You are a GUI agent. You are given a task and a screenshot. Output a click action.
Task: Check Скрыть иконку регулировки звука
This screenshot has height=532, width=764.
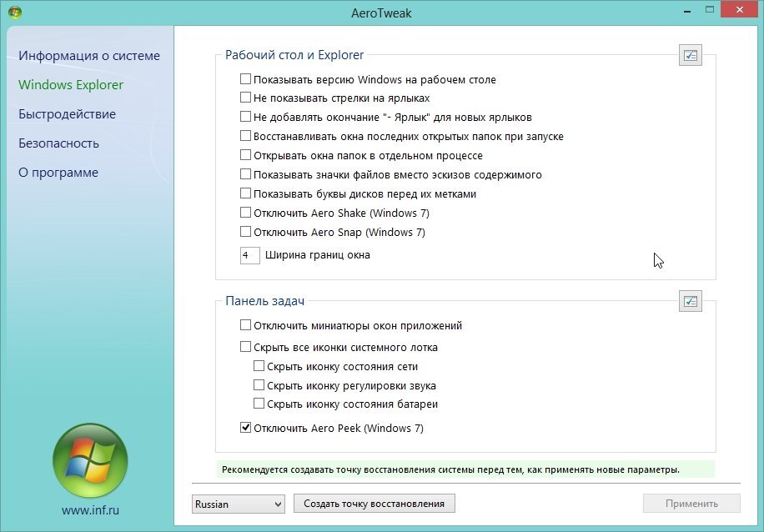click(259, 385)
